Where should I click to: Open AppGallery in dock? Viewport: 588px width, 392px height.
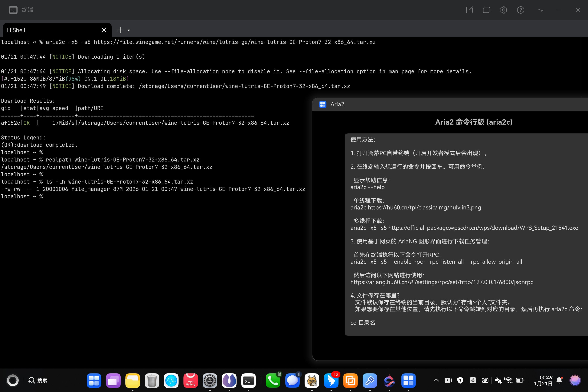191,381
